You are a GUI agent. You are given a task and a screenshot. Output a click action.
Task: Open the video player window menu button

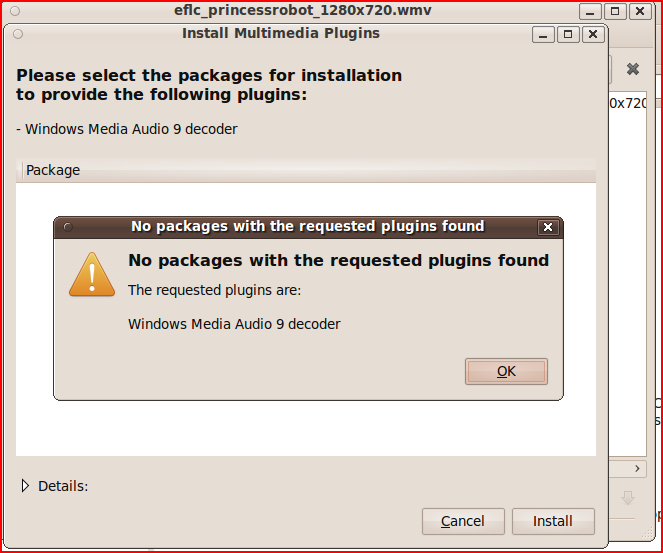[x=10, y=11]
